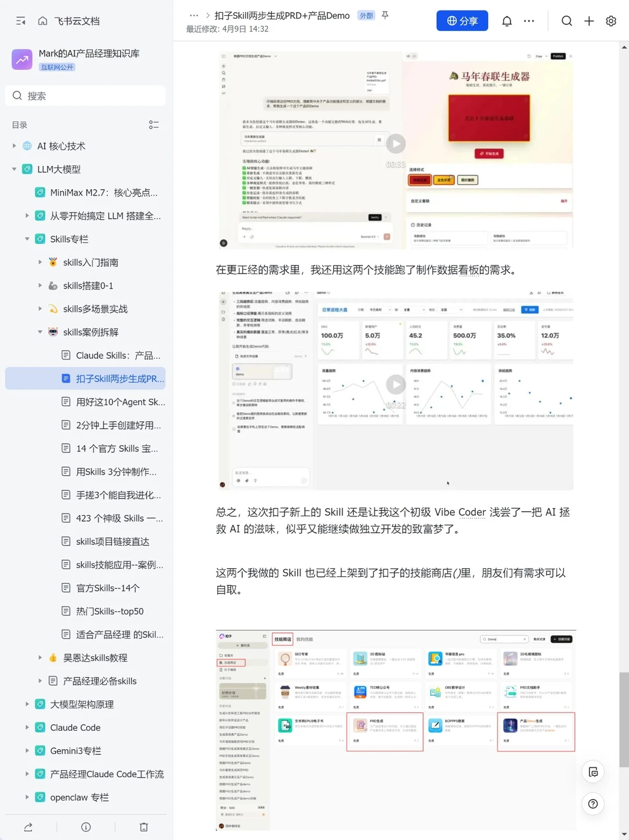Screen dimensions: 629x840
Task: Open 423 个神级 Skills document
Action: tap(86, 518)
